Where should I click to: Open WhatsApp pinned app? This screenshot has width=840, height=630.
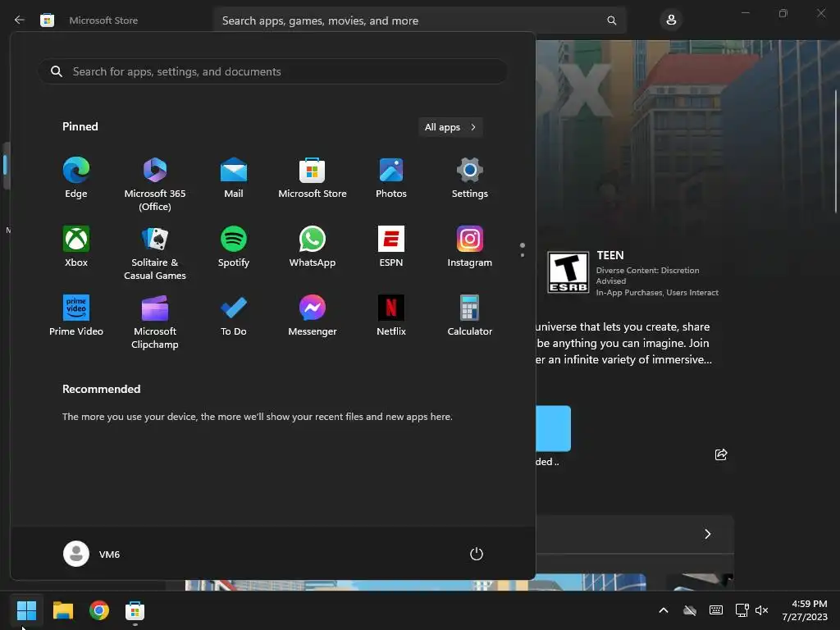(x=313, y=246)
